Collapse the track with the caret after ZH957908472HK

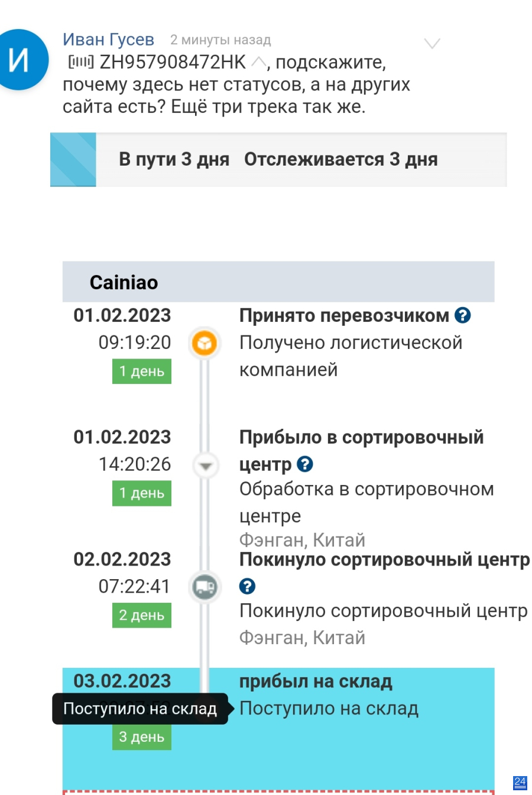[258, 62]
